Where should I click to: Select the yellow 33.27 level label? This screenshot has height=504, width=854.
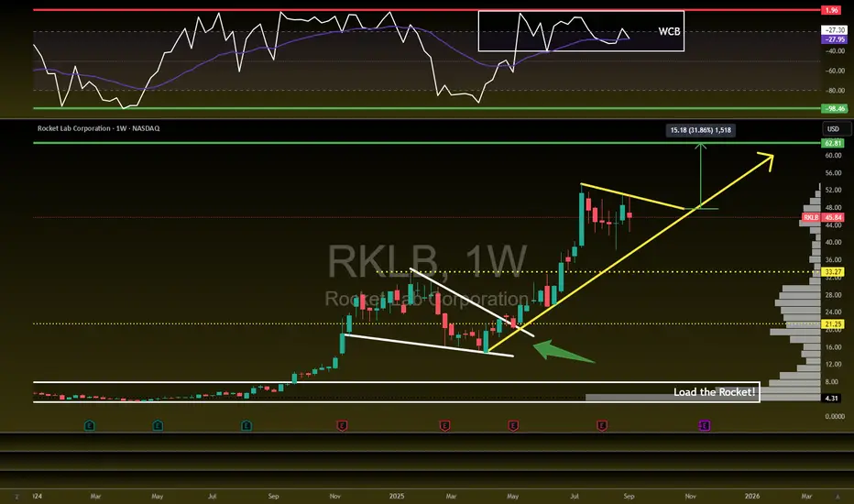[x=833, y=272]
